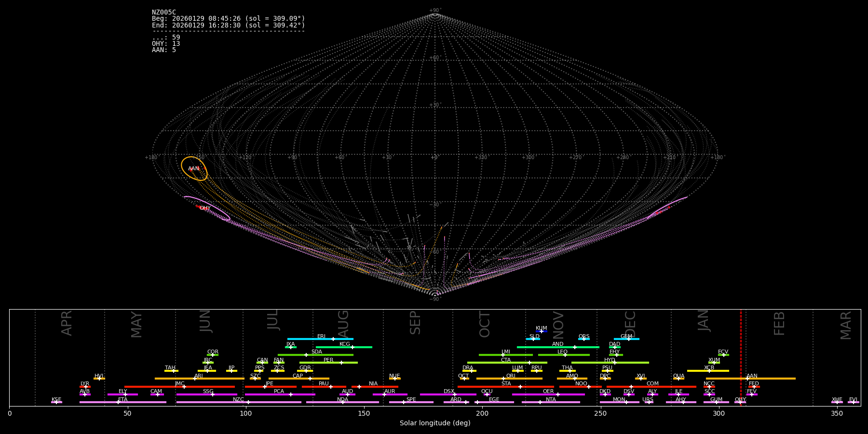Click the JMC shower label
The width and height of the screenshot is (868, 434).
[179, 384]
